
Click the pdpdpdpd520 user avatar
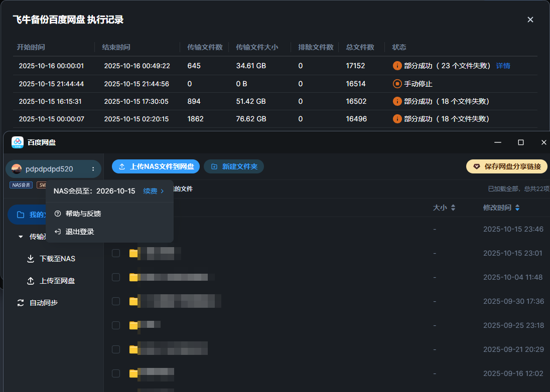pyautogui.click(x=17, y=169)
